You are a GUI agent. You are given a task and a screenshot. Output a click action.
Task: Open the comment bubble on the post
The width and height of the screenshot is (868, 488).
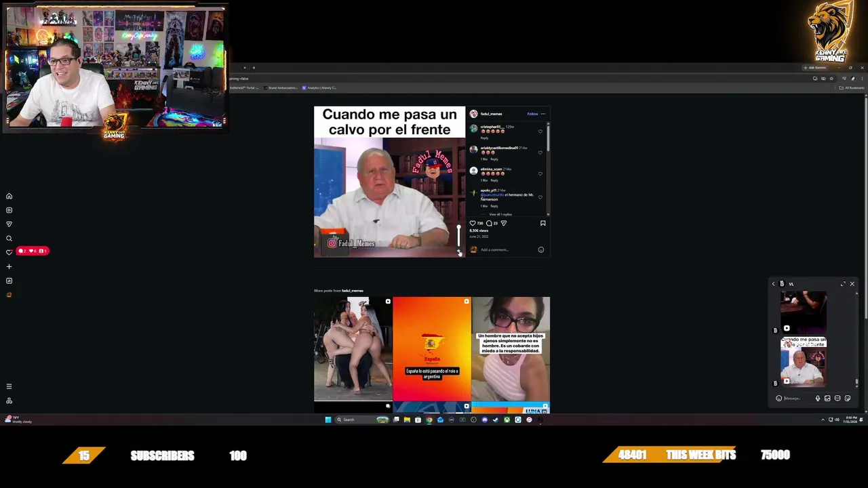(489, 223)
